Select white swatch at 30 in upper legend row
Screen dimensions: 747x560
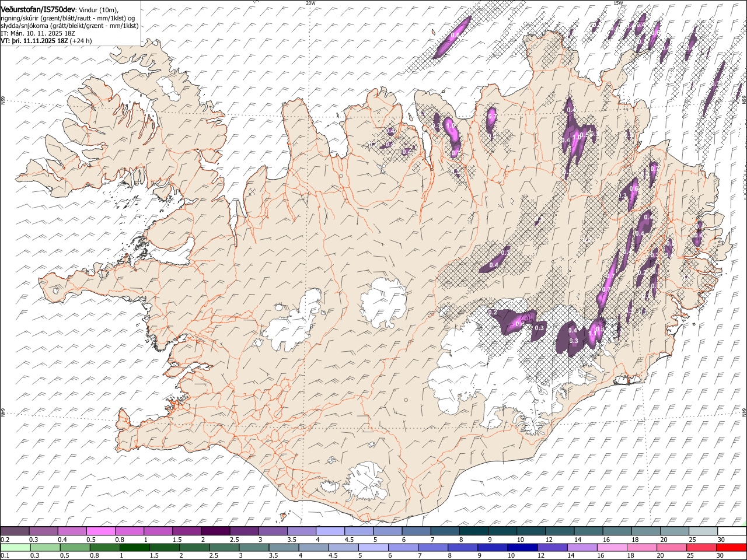[732, 531]
